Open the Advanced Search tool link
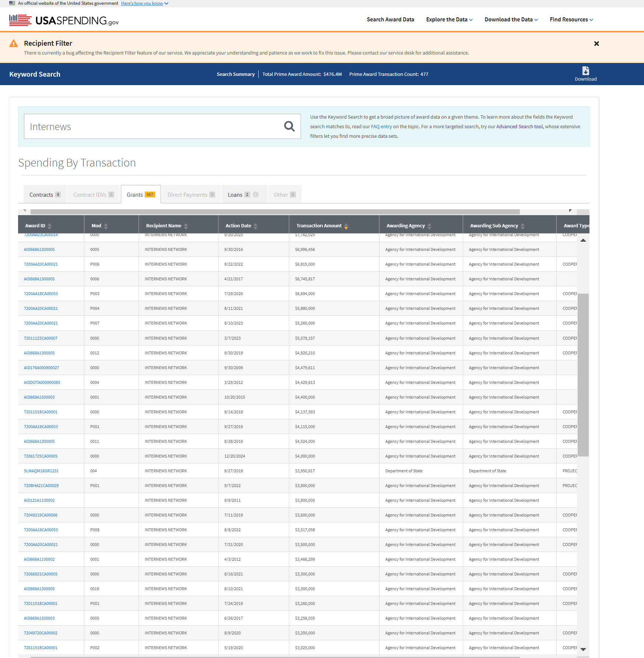Image resolution: width=644 pixels, height=658 pixels. (519, 126)
